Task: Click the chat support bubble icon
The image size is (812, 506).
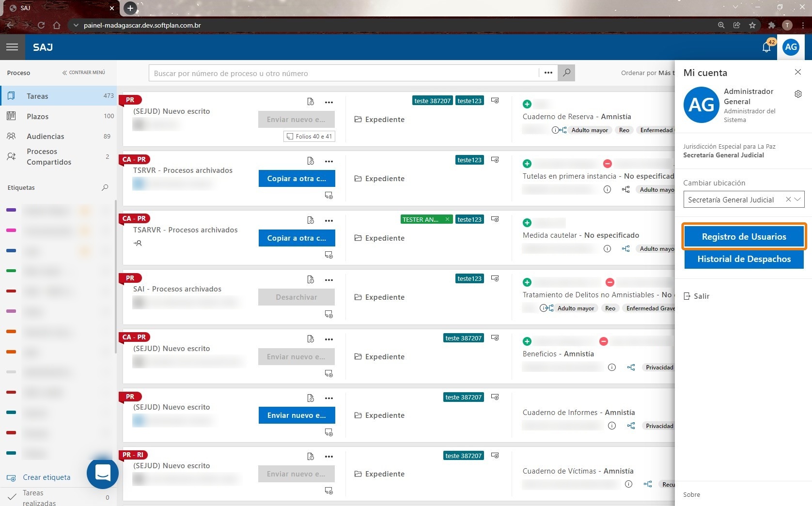Action: pyautogui.click(x=103, y=473)
